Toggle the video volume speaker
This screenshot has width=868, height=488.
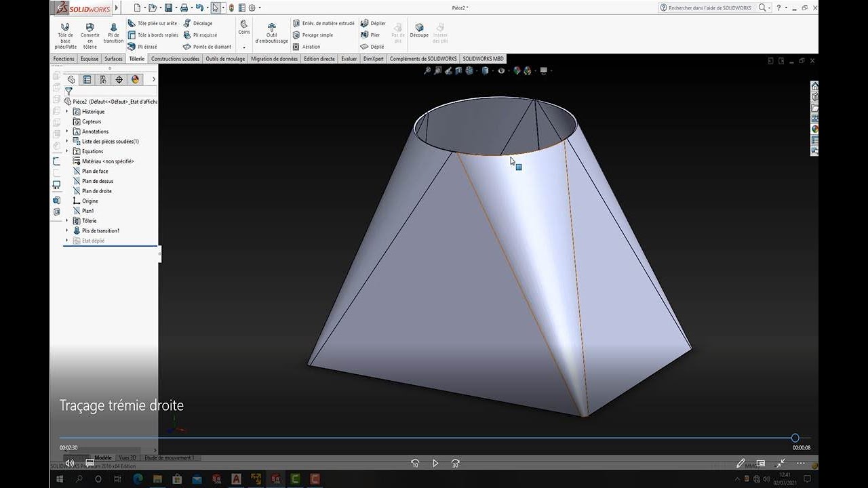point(69,464)
